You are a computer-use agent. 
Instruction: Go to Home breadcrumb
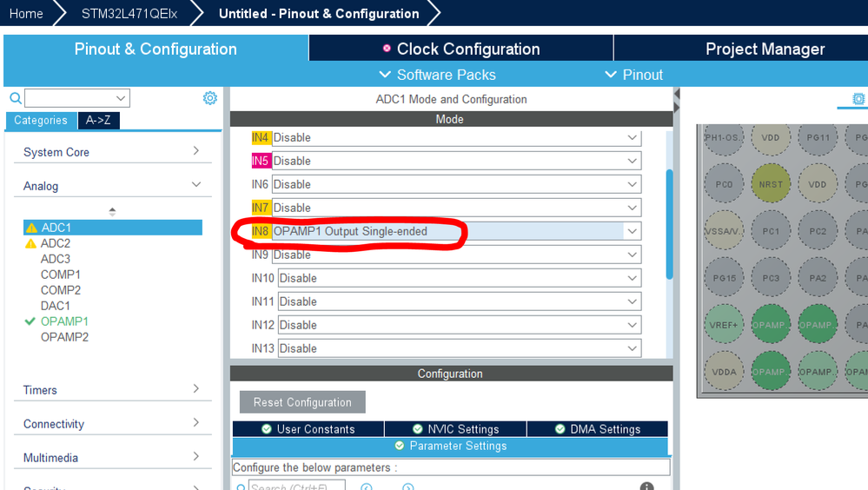coord(26,13)
